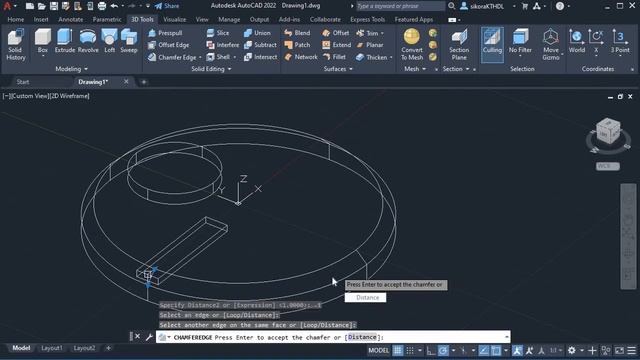This screenshot has width=640, height=360.
Task: Open the Trim dropdown arrow
Action: tap(382, 33)
